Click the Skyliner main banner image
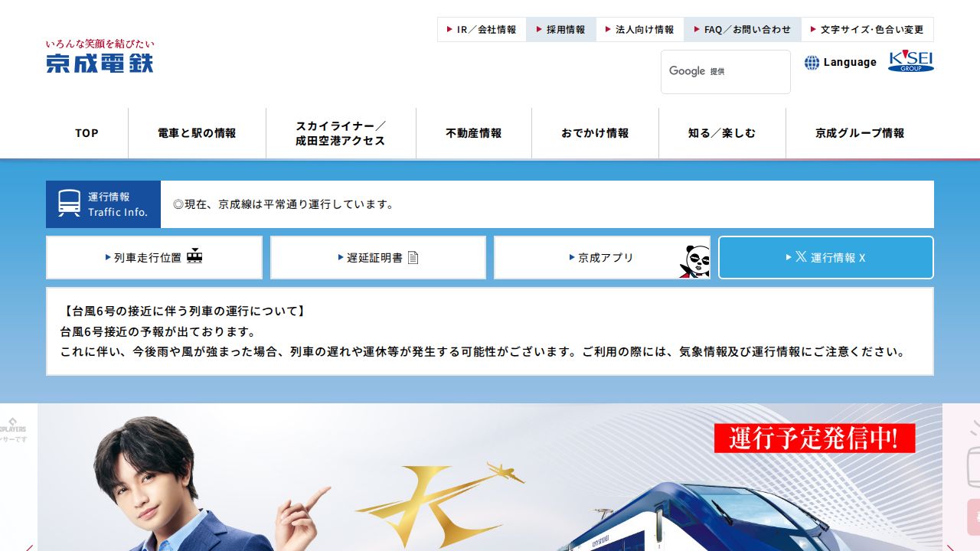The width and height of the screenshot is (980, 551). [490, 477]
